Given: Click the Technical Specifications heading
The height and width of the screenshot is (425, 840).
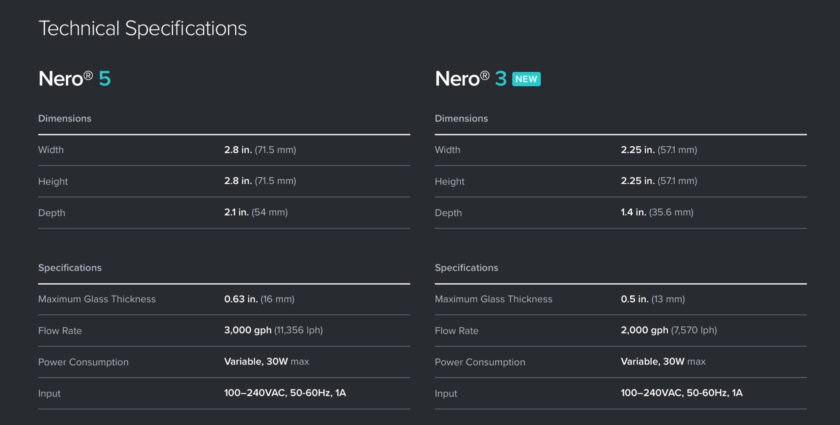Looking at the screenshot, I should click(142, 28).
